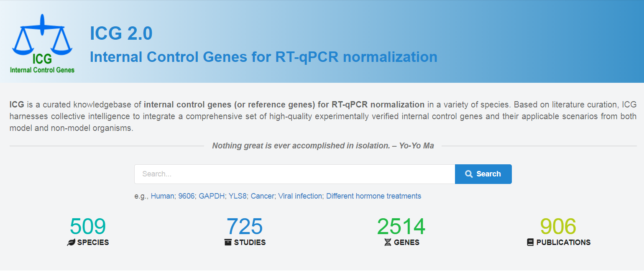Image resolution: width=644 pixels, height=273 pixels.
Task: Open the Human example link
Action: 162,196
